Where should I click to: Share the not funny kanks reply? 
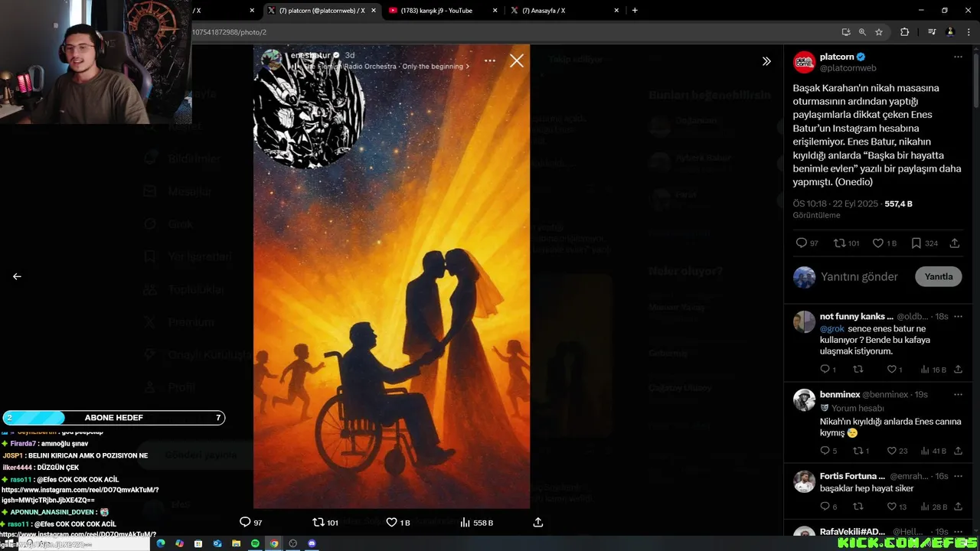click(958, 369)
